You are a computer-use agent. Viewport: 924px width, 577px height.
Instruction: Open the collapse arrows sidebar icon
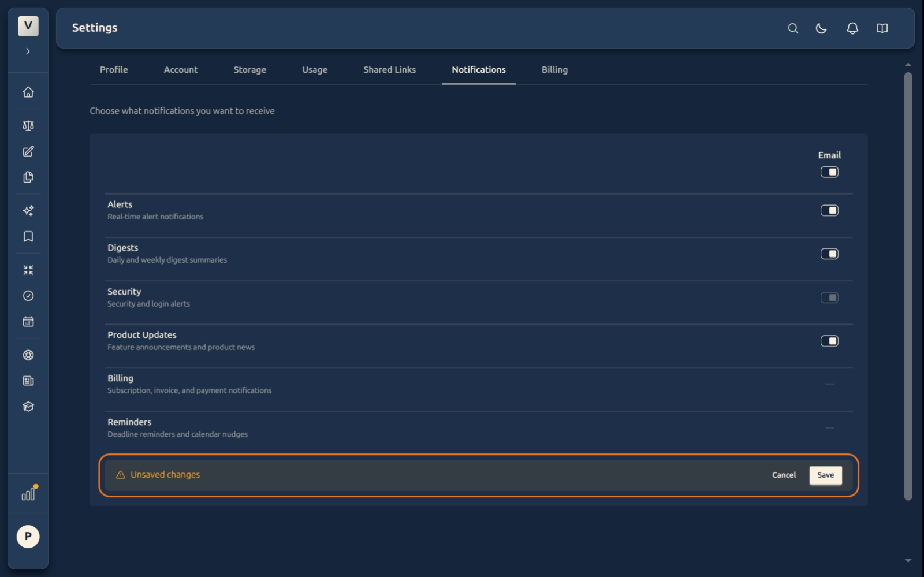coord(28,270)
